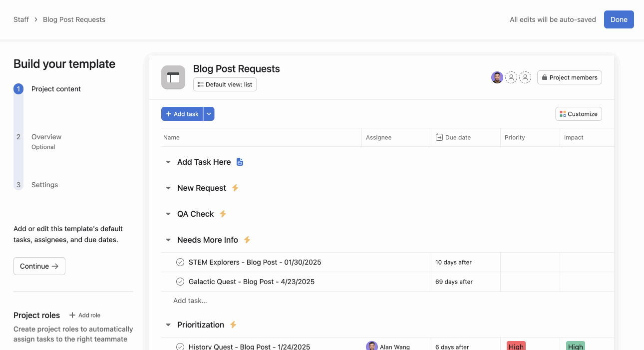This screenshot has height=350, width=644.
Task: Mark STEM Explorers blog post task complete
Action: coord(180,262)
